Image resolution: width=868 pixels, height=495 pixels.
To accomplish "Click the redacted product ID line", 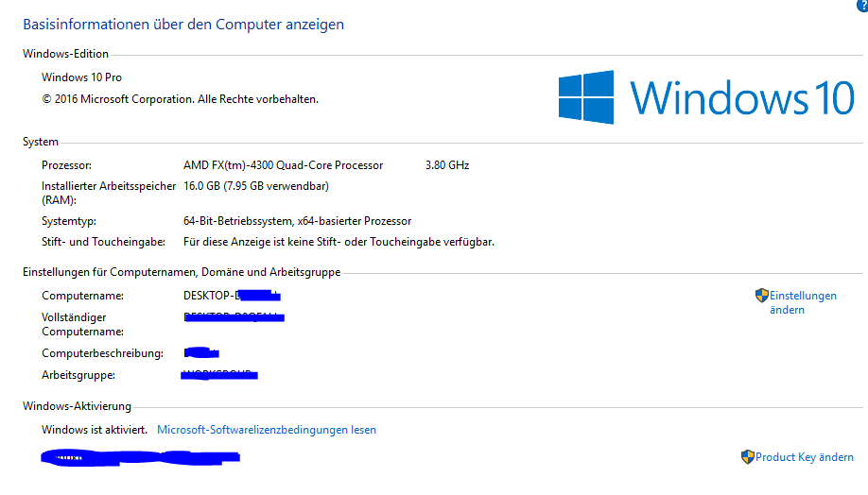I will (140, 457).
